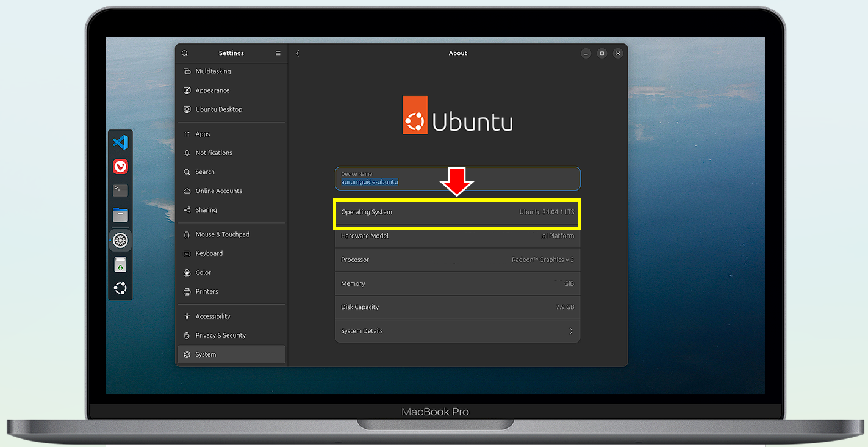Open VS Code from the dock
This screenshot has width=868, height=447.
tap(120, 142)
